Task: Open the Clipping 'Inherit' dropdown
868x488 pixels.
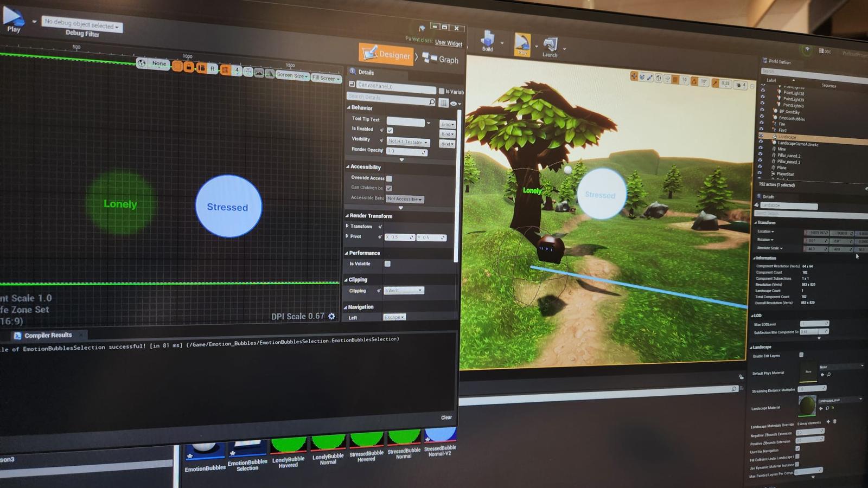Action: pos(404,291)
